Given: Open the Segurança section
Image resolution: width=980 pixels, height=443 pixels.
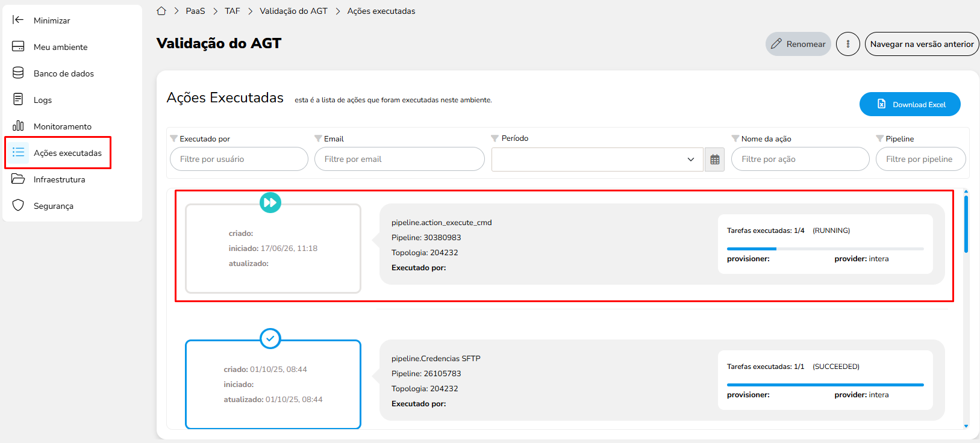Looking at the screenshot, I should [x=54, y=206].
